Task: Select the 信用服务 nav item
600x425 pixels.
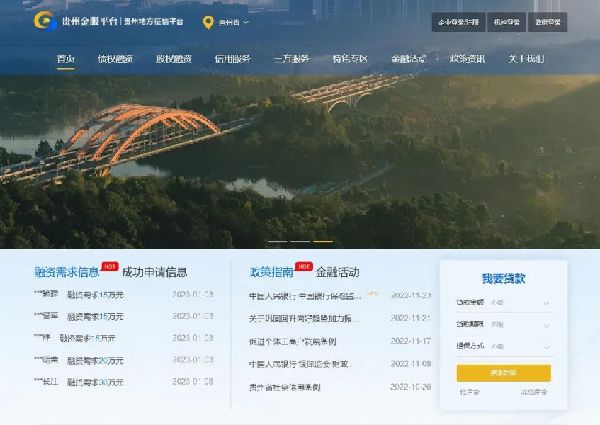Action: pos(232,59)
